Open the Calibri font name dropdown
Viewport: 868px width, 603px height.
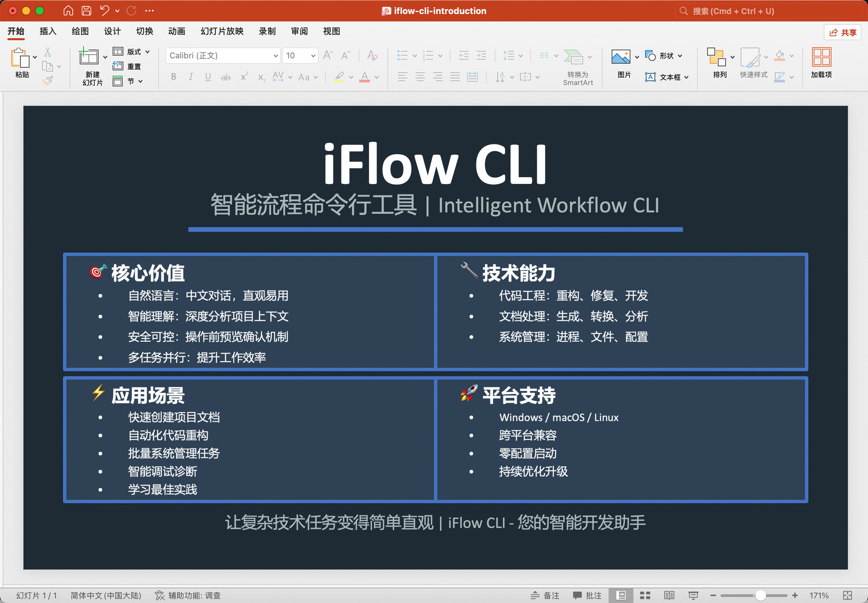(x=275, y=56)
